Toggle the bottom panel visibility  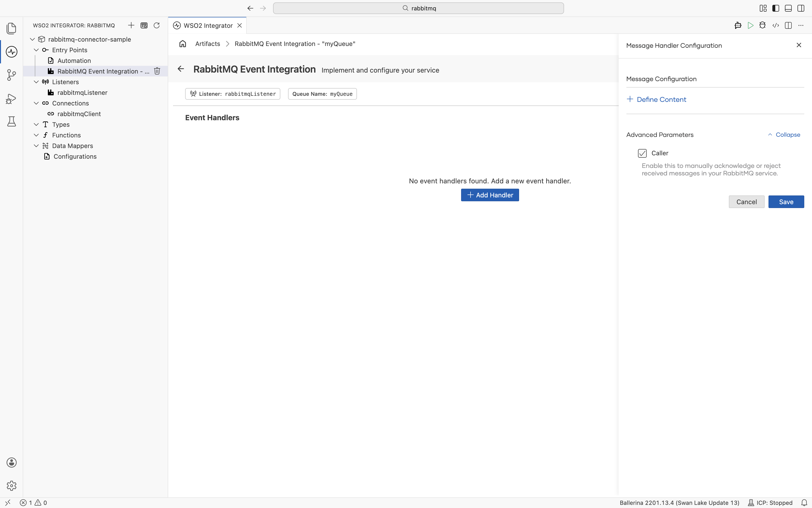coord(789,8)
